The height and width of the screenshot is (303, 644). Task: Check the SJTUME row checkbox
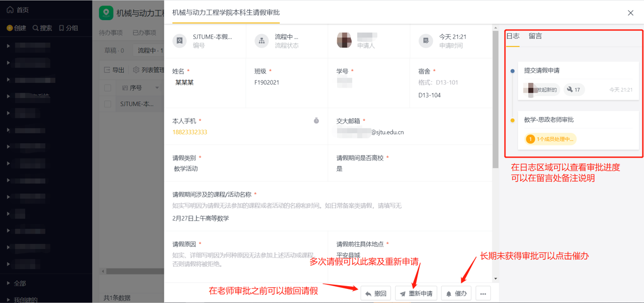tap(108, 104)
